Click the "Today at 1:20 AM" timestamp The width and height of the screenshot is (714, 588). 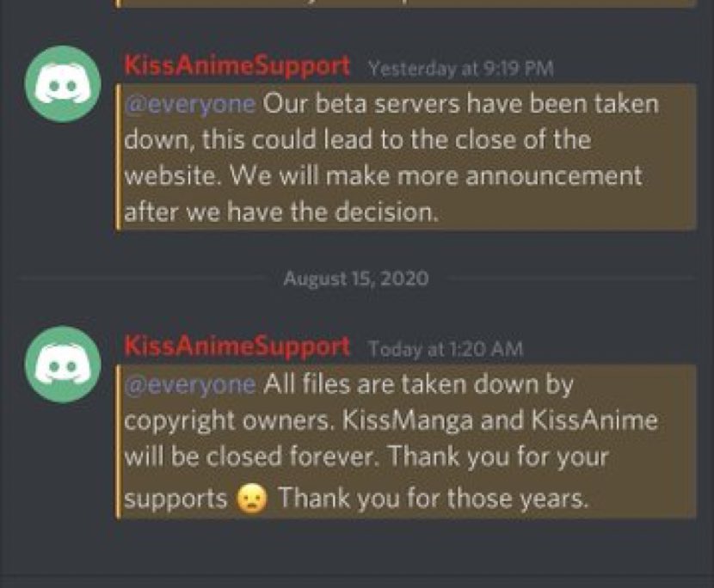[x=445, y=348]
